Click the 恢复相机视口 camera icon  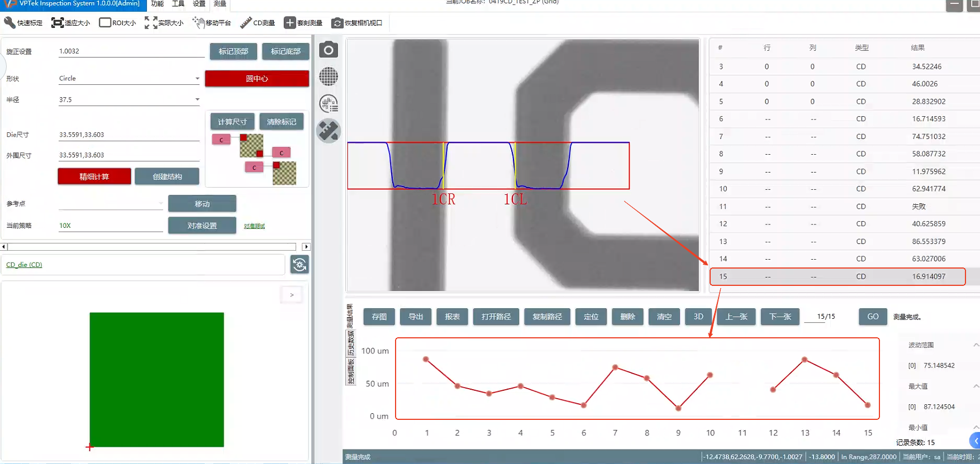[x=337, y=23]
